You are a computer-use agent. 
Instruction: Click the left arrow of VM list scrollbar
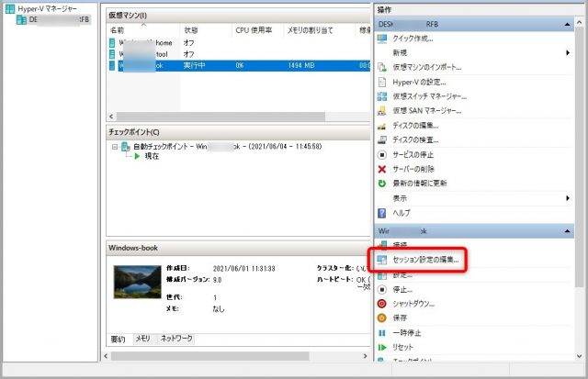coord(111,117)
